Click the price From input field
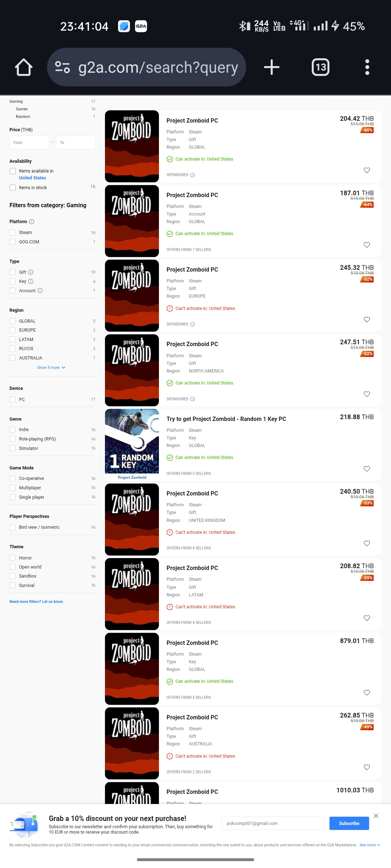 click(29, 142)
